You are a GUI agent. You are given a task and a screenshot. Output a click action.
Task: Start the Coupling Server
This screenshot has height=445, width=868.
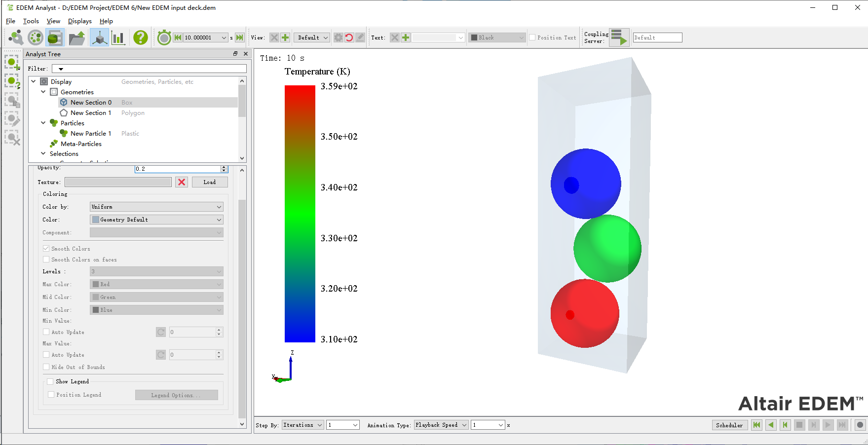619,37
